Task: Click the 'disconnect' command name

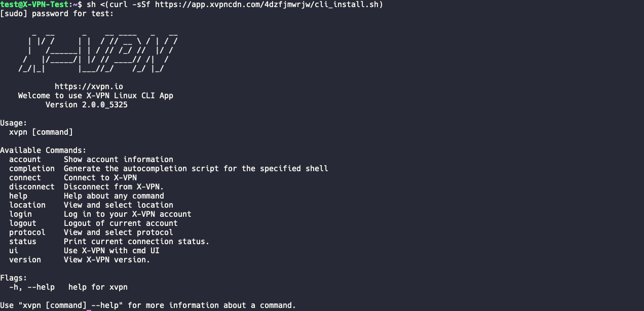Action: (x=31, y=187)
